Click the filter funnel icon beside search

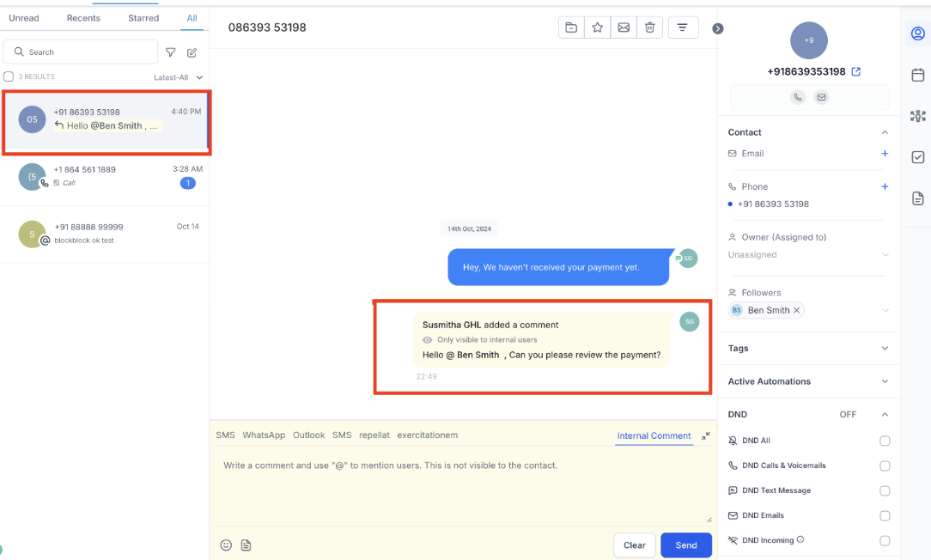pyautogui.click(x=171, y=52)
